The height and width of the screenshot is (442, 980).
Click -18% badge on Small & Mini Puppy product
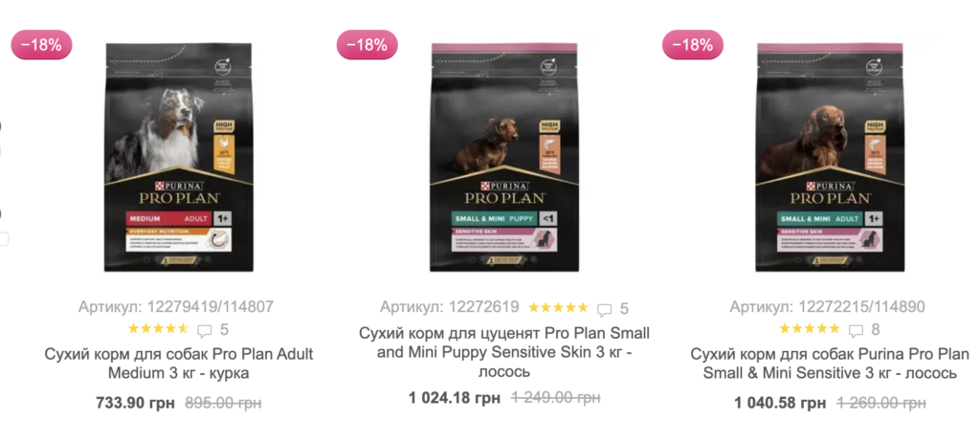[367, 44]
